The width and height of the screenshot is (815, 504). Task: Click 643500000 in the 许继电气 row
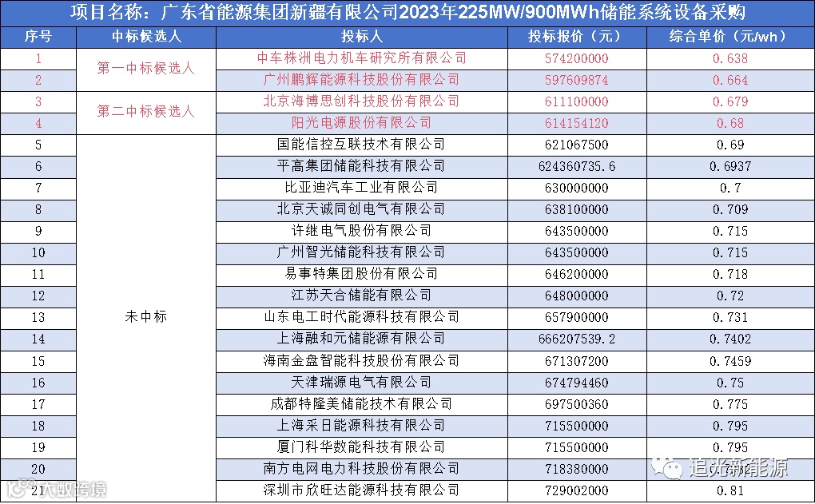pyautogui.click(x=577, y=231)
